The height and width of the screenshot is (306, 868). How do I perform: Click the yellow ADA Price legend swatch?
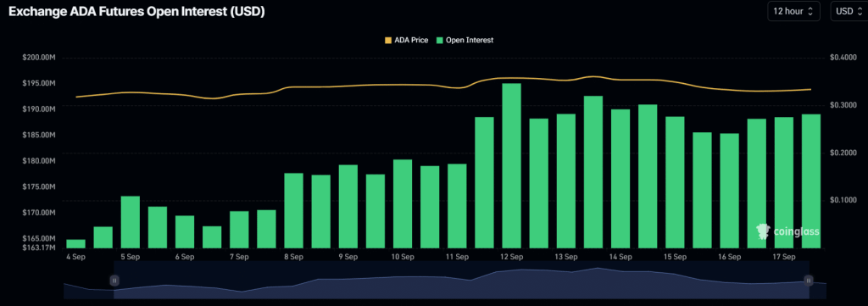tap(388, 41)
